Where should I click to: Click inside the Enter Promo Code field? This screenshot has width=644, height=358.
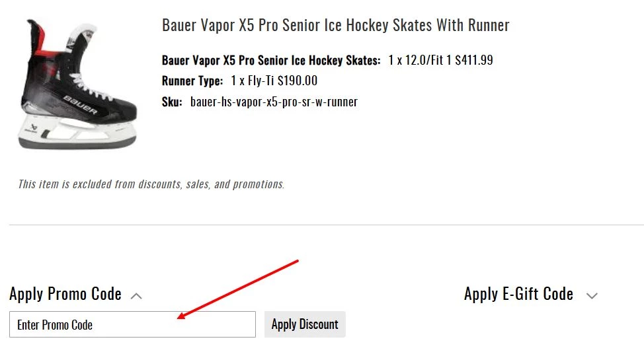click(x=132, y=324)
